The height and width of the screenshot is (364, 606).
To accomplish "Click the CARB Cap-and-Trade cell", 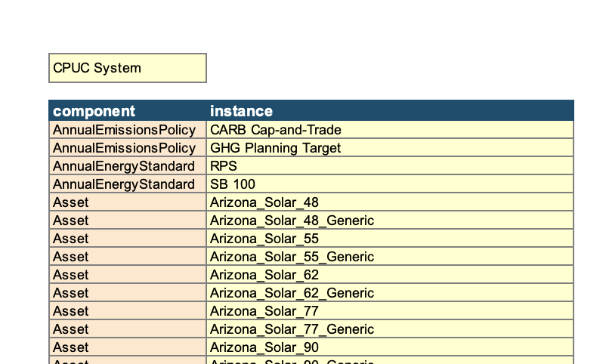I will (389, 130).
